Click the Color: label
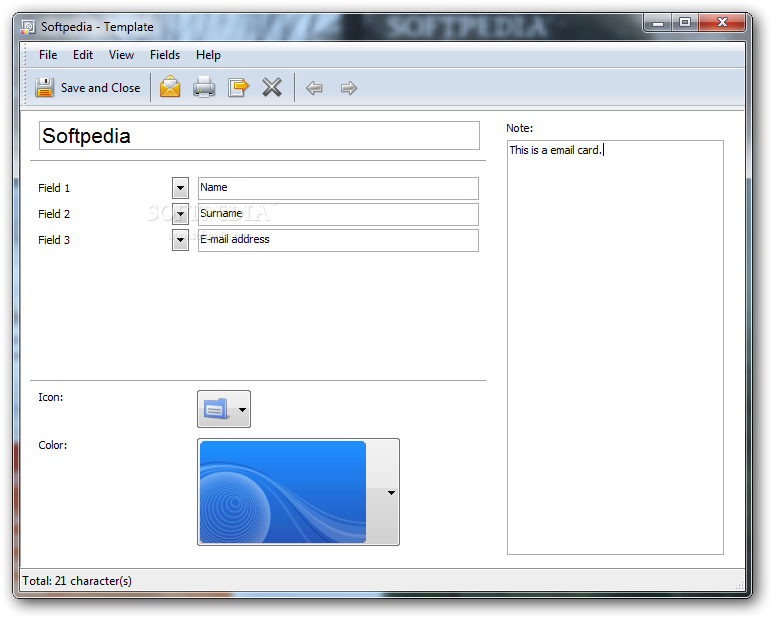 coord(53,445)
